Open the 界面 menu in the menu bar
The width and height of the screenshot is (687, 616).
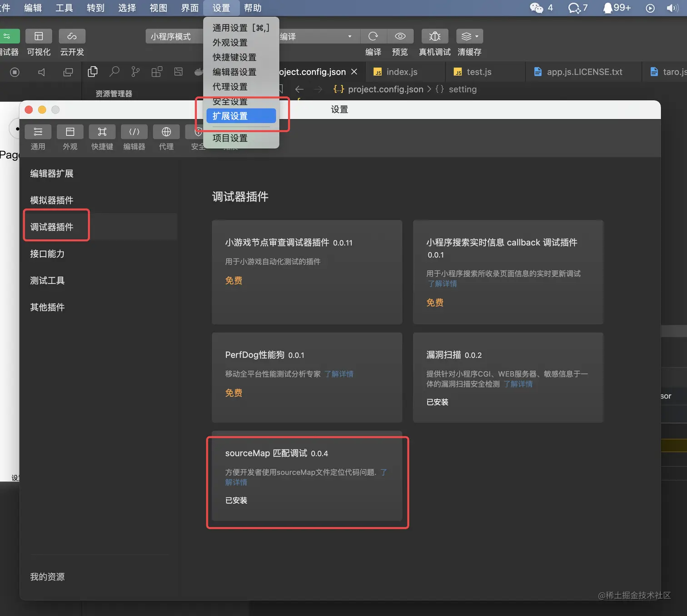[x=190, y=8]
